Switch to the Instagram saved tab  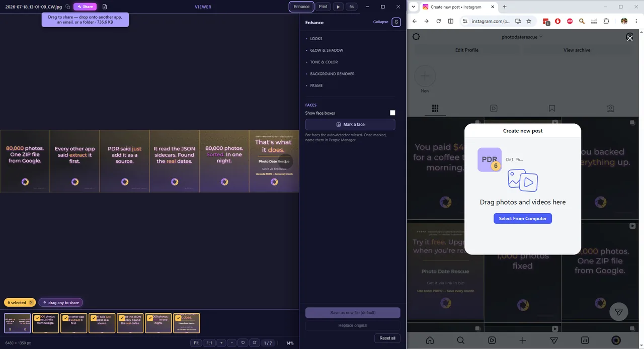(x=552, y=108)
